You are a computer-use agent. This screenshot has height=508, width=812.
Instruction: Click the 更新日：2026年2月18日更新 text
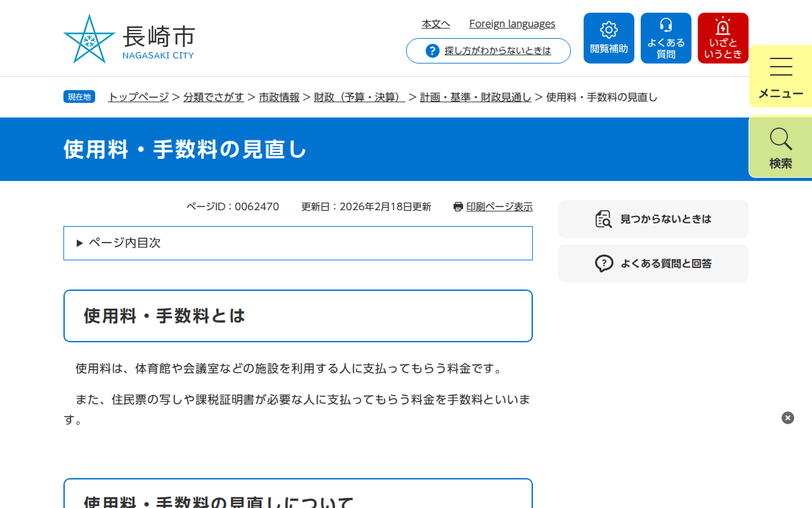(x=366, y=206)
